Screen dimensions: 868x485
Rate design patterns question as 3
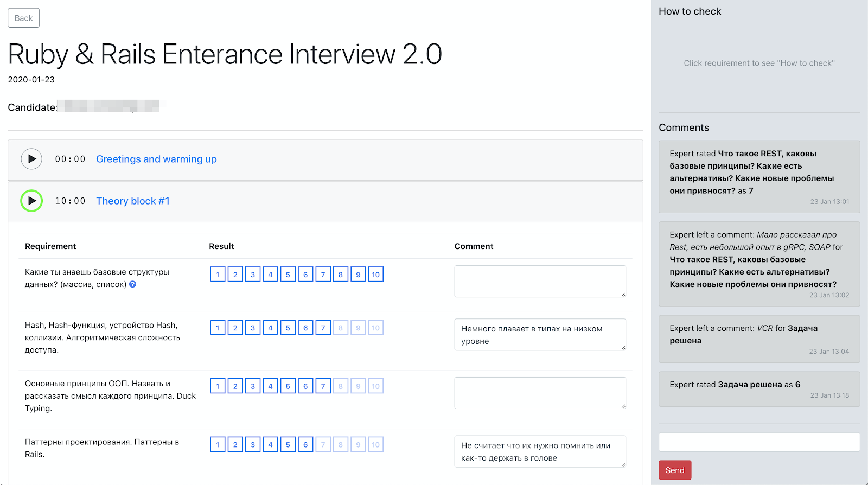pyautogui.click(x=253, y=444)
